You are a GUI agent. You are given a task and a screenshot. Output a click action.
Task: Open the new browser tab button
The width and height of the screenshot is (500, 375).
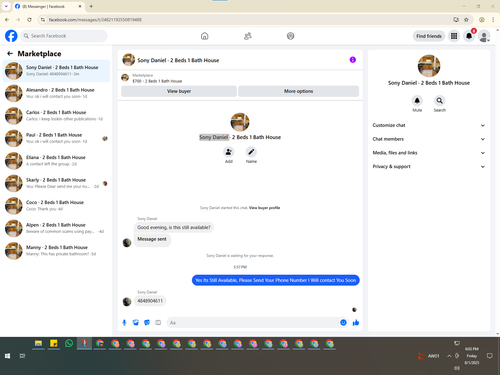(x=91, y=6)
